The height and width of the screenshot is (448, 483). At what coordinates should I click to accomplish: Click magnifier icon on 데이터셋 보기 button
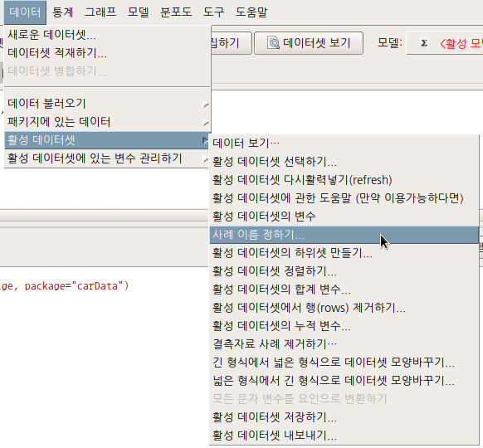click(273, 43)
